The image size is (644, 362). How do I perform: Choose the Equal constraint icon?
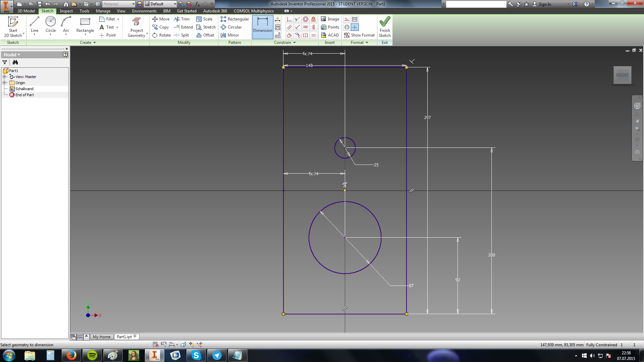pos(313,35)
